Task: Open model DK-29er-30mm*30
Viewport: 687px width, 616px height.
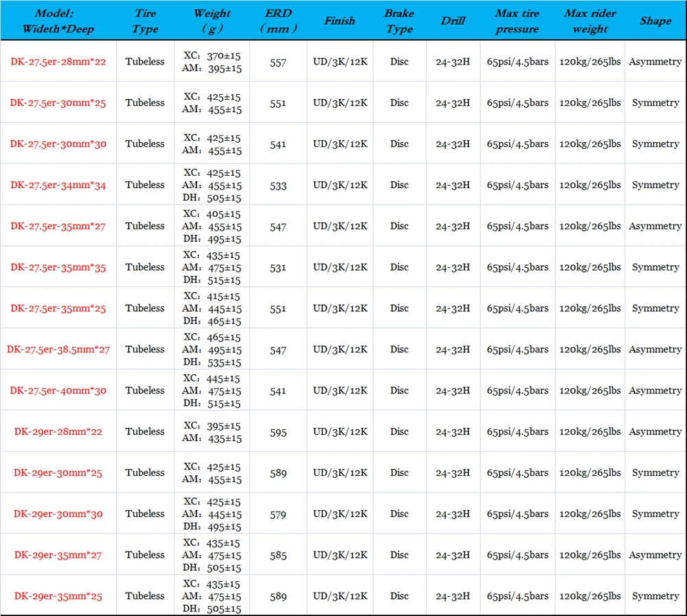Action: tap(58, 514)
